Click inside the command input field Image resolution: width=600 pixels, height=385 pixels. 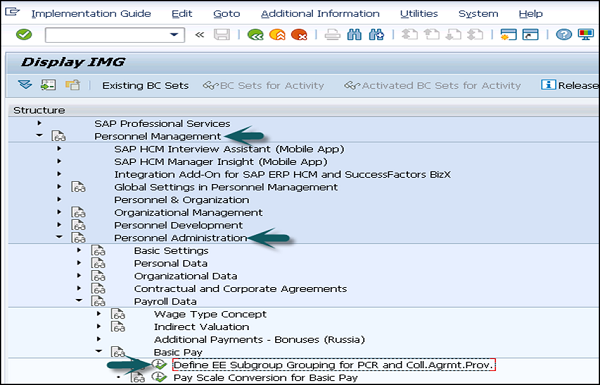point(108,35)
